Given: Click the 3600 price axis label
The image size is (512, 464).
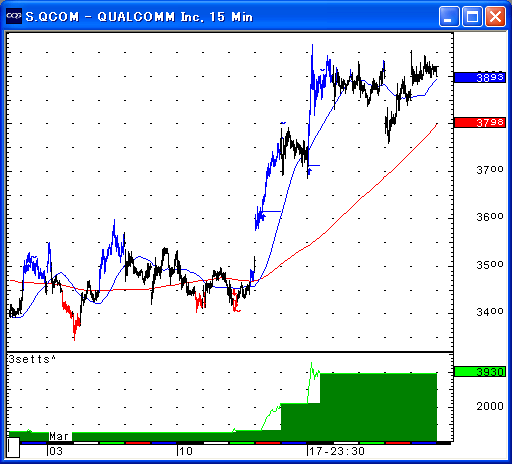Looking at the screenshot, I should [x=490, y=217].
